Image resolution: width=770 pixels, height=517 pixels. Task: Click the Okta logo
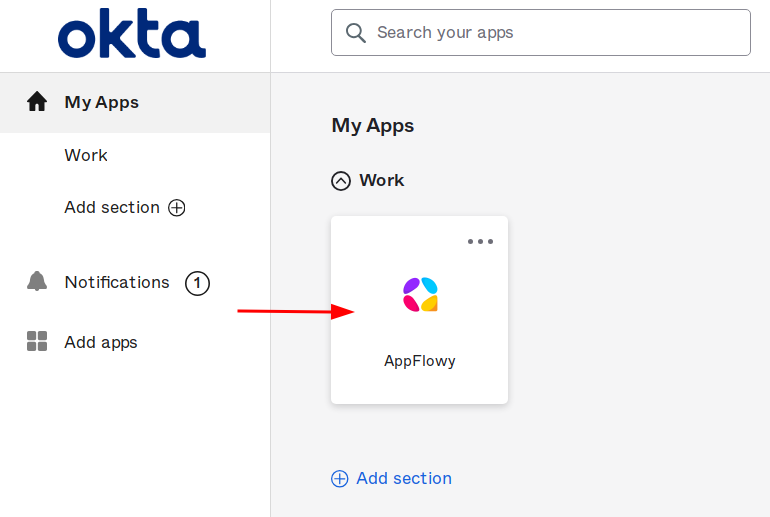132,33
